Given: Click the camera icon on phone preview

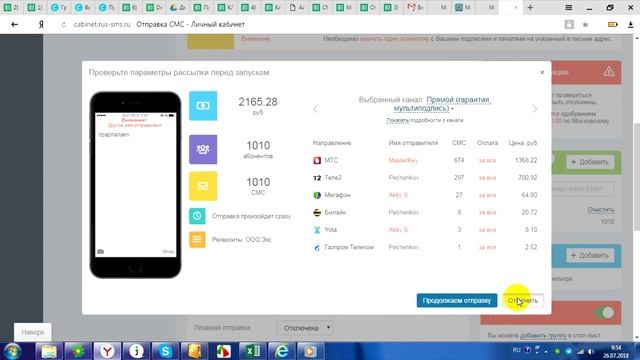Looking at the screenshot, I should [x=100, y=251].
